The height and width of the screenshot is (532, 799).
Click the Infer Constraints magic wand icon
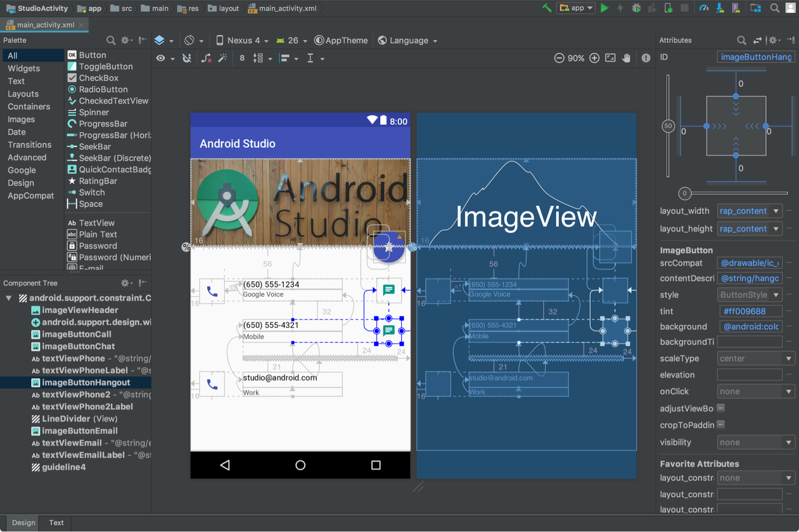click(222, 58)
